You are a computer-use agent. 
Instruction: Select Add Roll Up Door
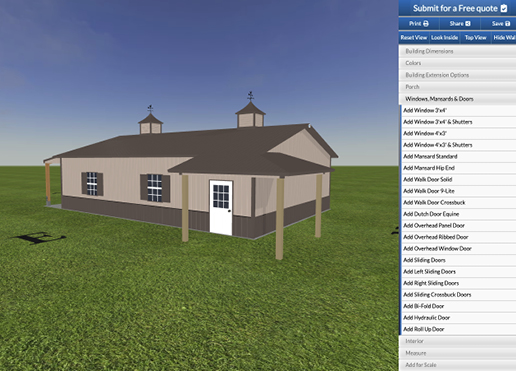(x=458, y=329)
